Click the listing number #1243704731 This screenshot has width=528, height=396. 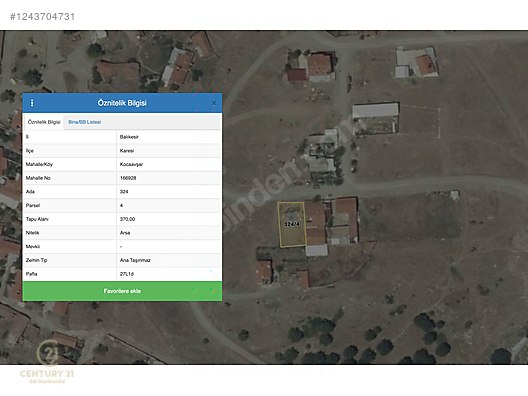42,16
